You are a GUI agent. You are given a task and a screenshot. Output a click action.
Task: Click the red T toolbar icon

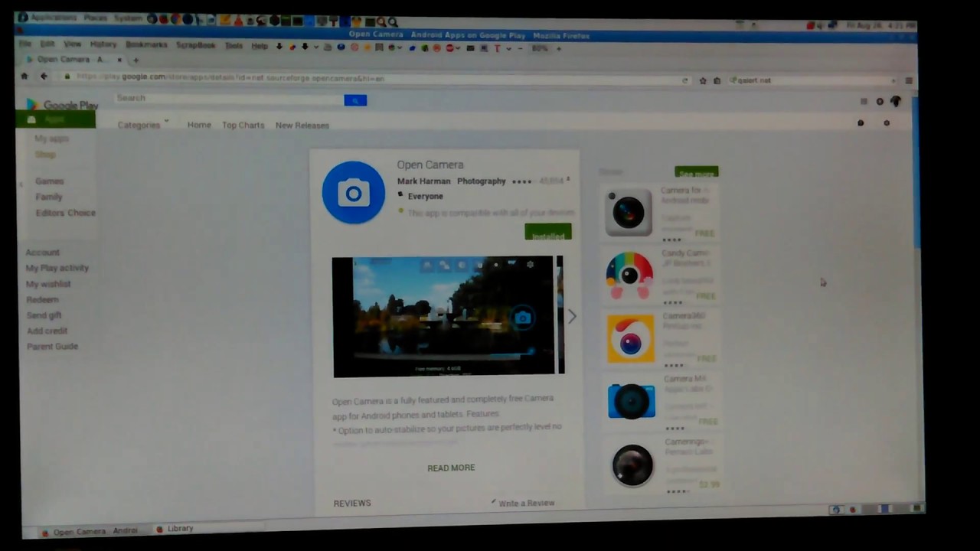point(497,48)
